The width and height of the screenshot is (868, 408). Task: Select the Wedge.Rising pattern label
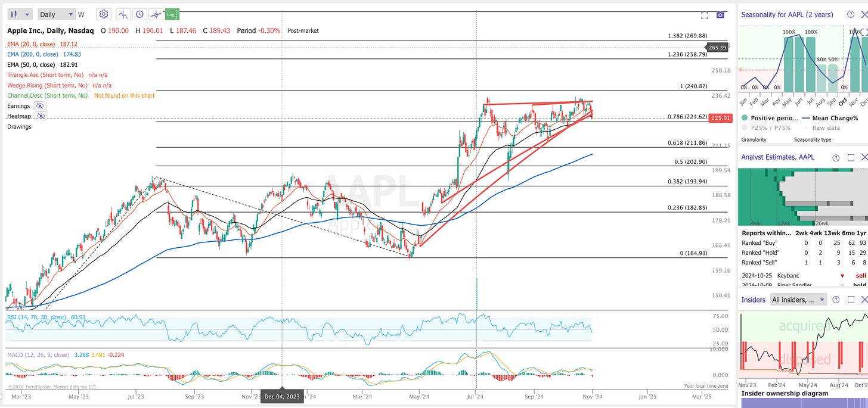[x=48, y=85]
